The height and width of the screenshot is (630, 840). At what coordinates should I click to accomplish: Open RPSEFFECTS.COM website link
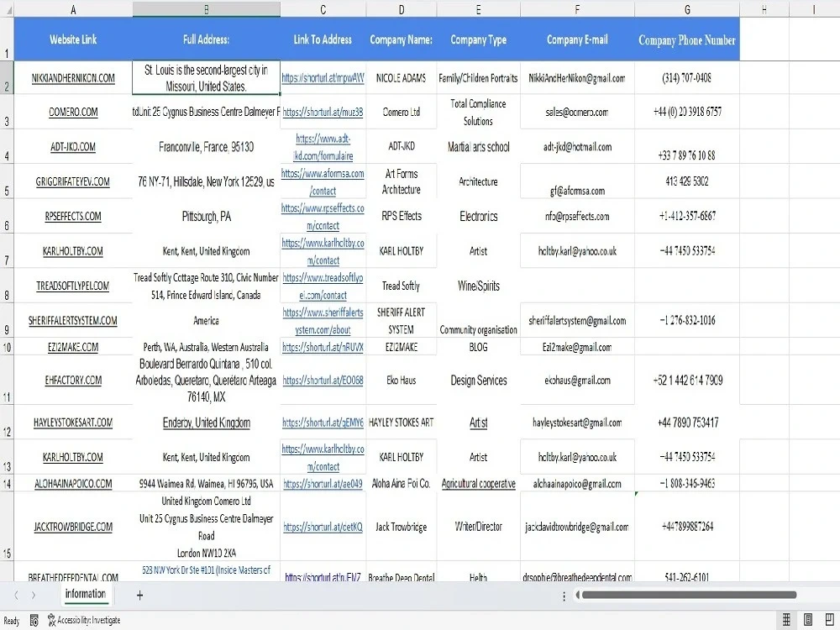click(x=73, y=217)
